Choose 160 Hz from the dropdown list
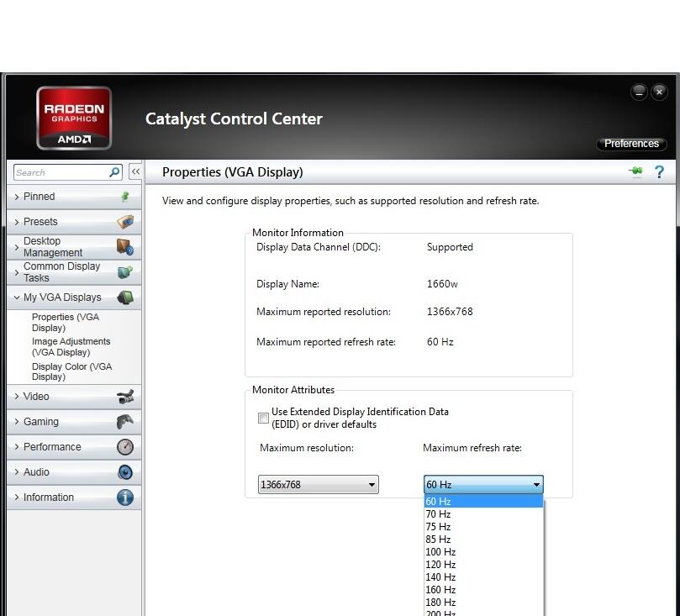 [483, 590]
